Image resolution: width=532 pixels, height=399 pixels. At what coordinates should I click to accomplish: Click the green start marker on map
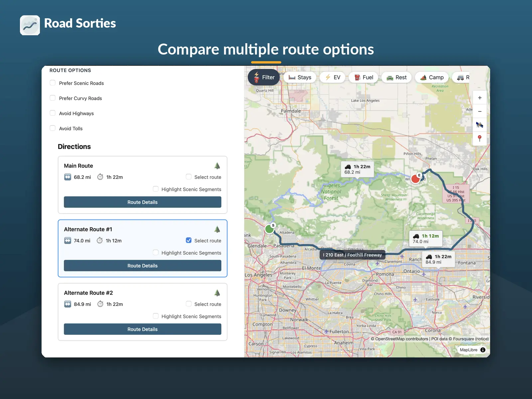coord(269,229)
